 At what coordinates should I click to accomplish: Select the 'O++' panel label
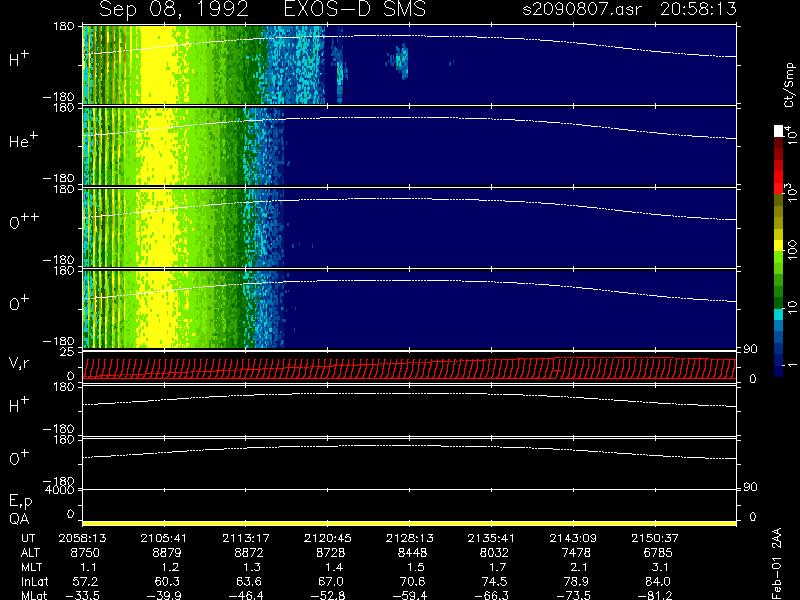[24, 221]
